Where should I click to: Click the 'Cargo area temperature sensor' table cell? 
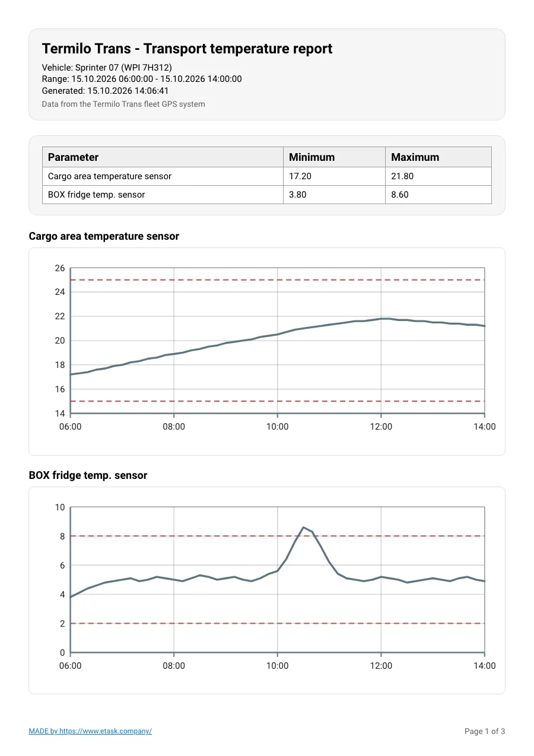pos(163,176)
